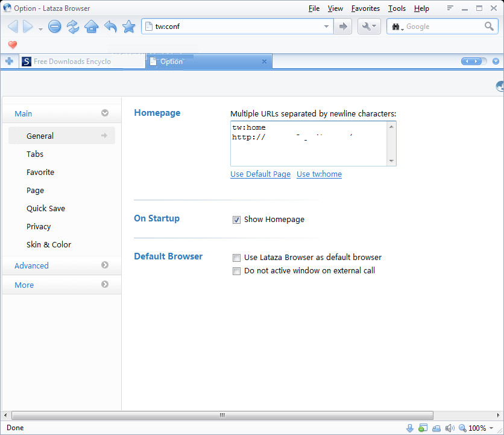The height and width of the screenshot is (435, 504).
Task: Open the Privacy settings
Action: click(x=39, y=227)
